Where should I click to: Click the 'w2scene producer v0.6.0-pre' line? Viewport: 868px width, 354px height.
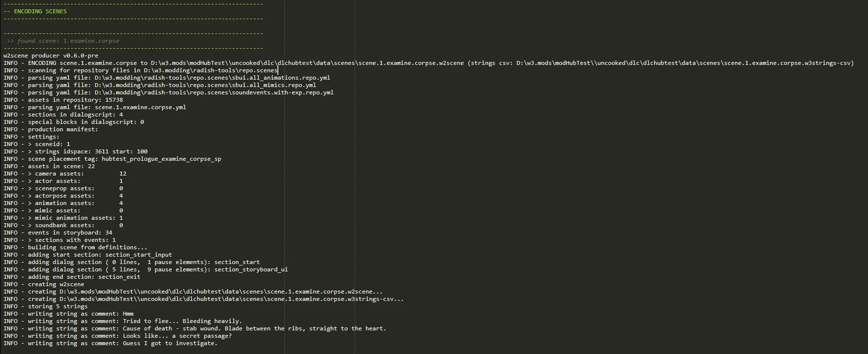point(51,56)
